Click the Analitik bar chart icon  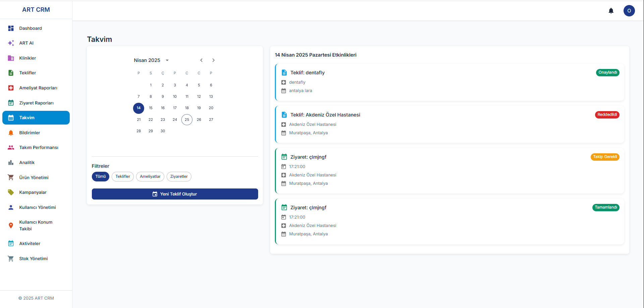pyautogui.click(x=11, y=163)
